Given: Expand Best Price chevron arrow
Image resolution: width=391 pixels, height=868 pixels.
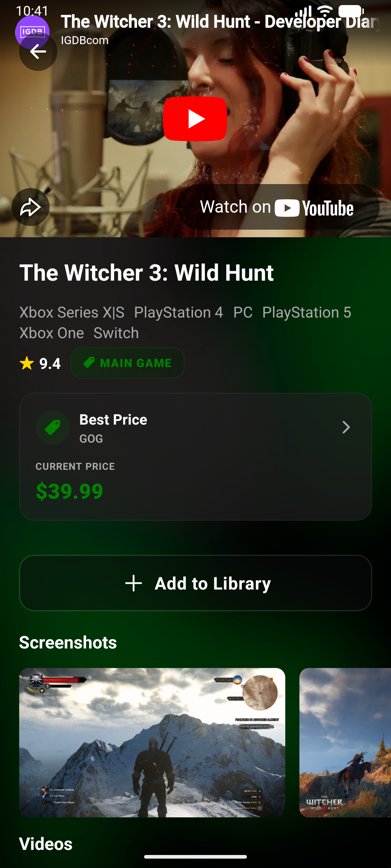Looking at the screenshot, I should click(346, 427).
